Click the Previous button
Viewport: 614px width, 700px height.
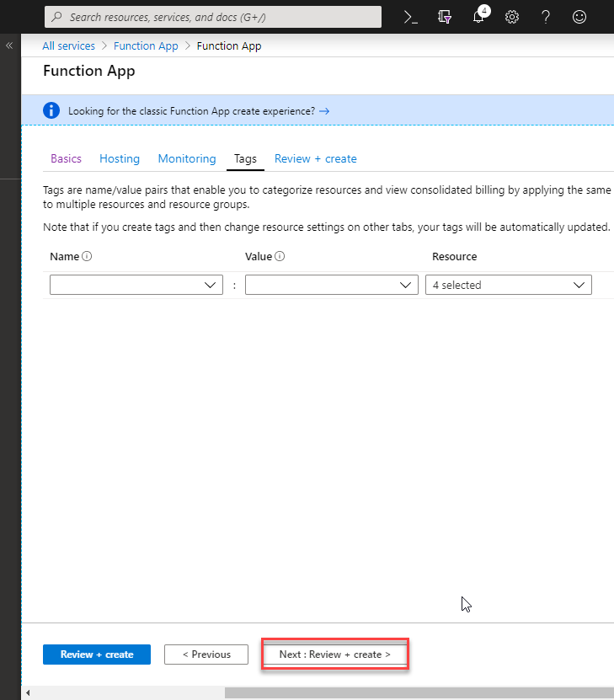coord(206,655)
